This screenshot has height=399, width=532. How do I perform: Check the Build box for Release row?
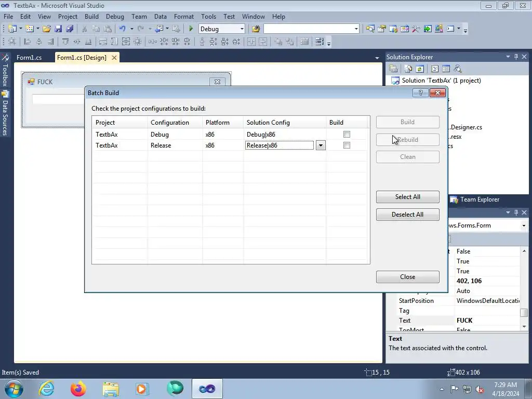347,145
